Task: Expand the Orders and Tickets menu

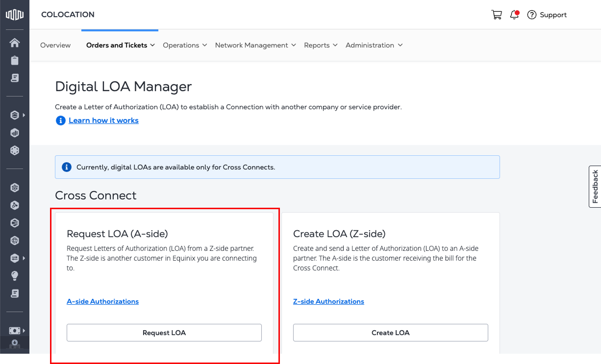Action: pos(120,45)
